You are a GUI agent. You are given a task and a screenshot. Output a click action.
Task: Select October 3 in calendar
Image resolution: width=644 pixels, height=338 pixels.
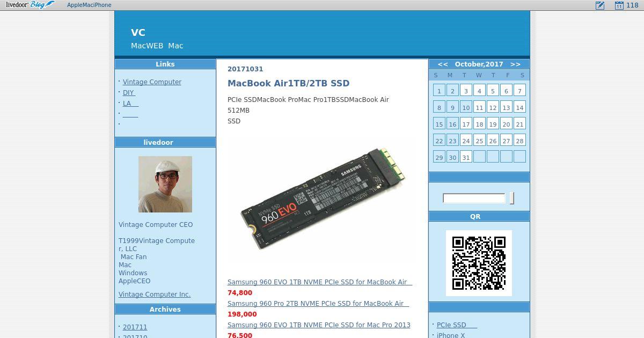466,91
